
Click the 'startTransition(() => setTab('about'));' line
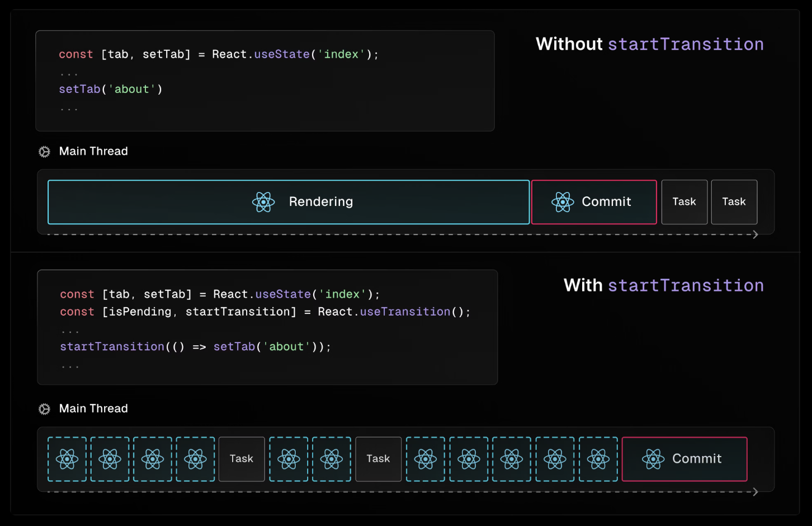[x=195, y=347]
